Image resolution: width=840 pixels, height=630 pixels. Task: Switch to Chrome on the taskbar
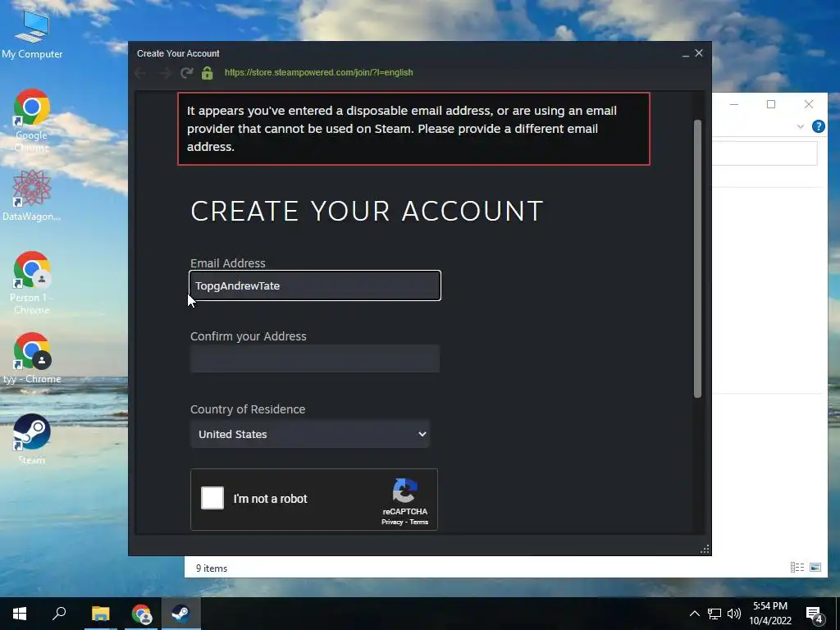(141, 614)
